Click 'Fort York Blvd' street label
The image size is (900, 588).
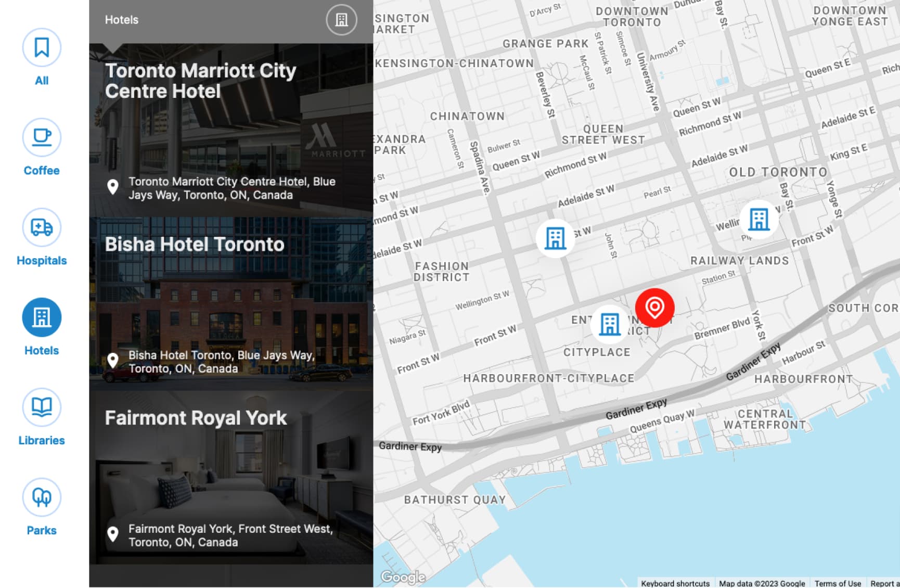441,413
